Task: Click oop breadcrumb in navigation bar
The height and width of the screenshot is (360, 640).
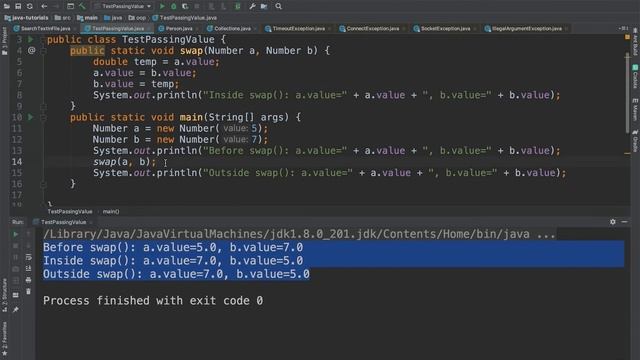Action: (137, 18)
